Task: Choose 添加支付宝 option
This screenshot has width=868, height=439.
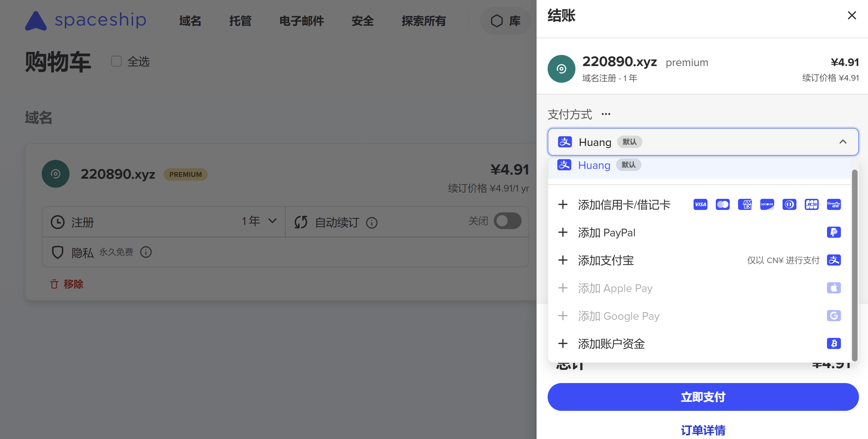Action: pyautogui.click(x=699, y=260)
